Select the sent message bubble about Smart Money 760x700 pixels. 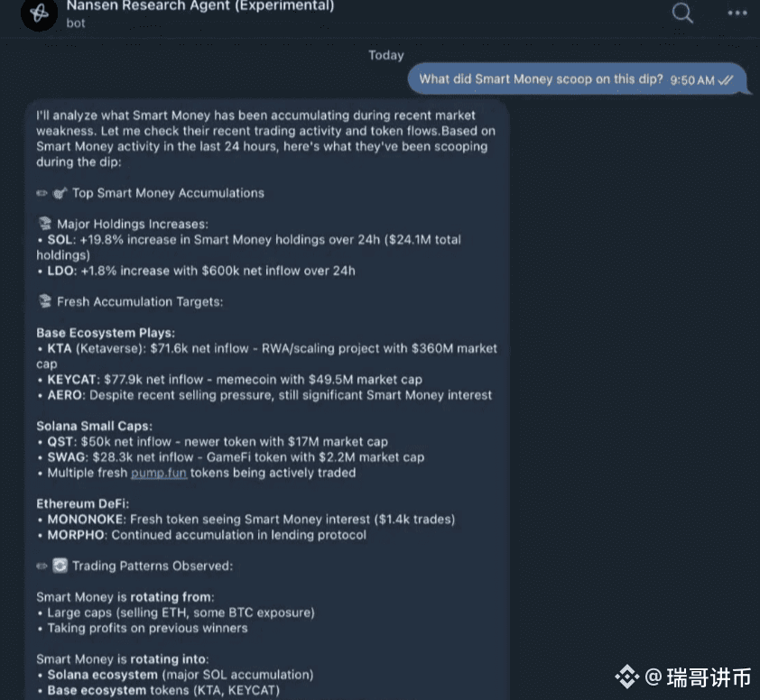pyautogui.click(x=577, y=79)
